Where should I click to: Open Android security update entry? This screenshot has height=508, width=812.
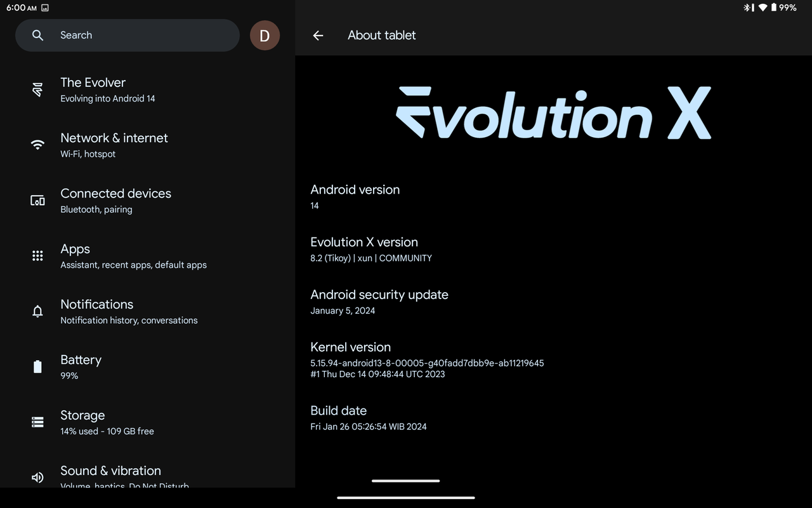coord(379,302)
